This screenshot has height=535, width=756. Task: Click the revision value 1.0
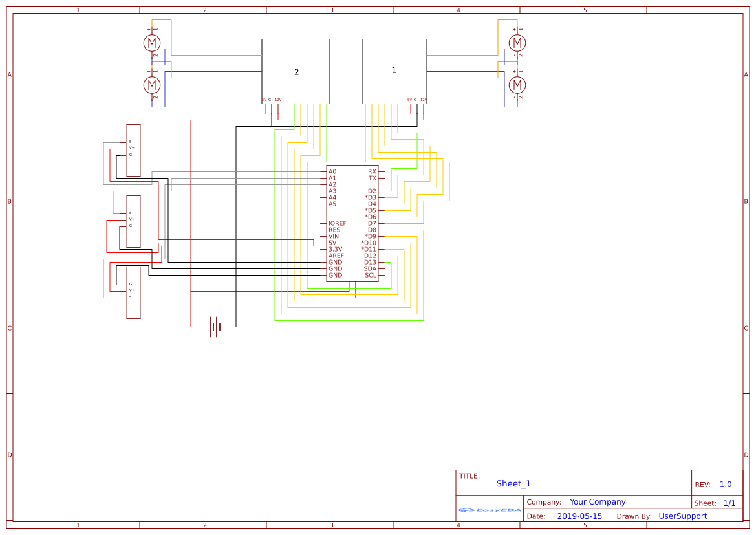[726, 485]
